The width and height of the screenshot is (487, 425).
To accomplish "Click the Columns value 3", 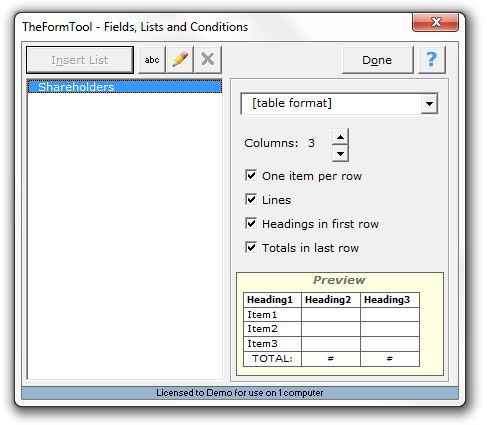I will tap(311, 143).
